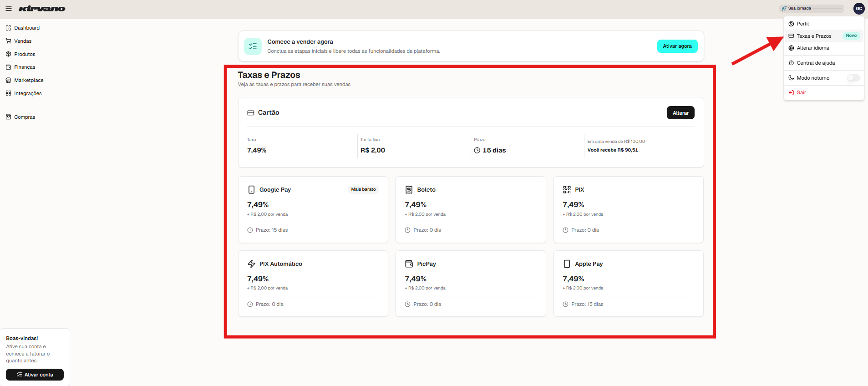
Task: Click the Alterar button on Cartão
Action: click(680, 113)
